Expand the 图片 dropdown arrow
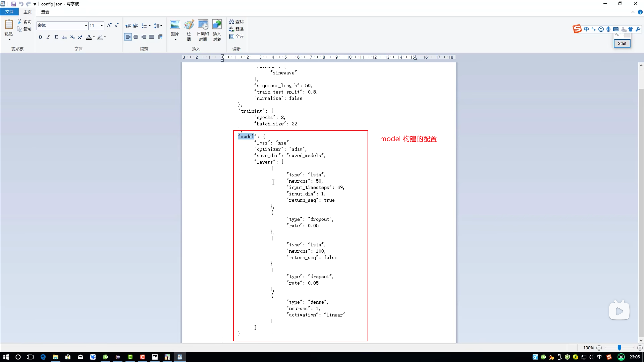 click(175, 40)
